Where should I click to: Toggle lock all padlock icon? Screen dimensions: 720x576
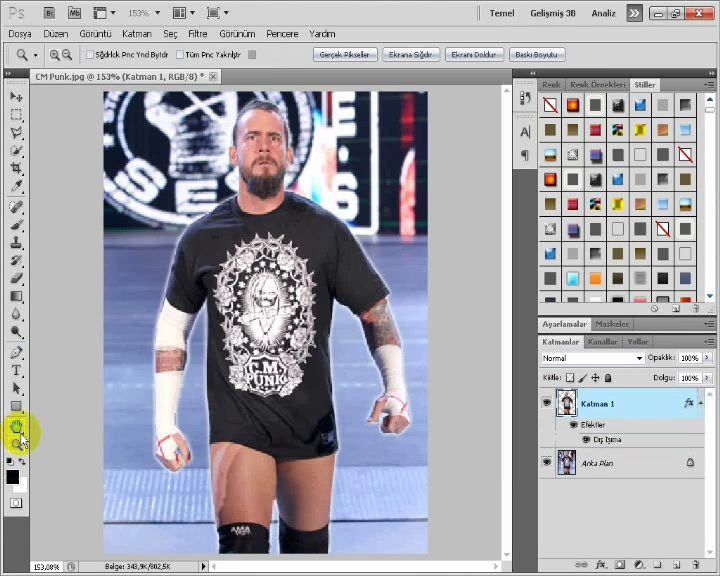(608, 378)
